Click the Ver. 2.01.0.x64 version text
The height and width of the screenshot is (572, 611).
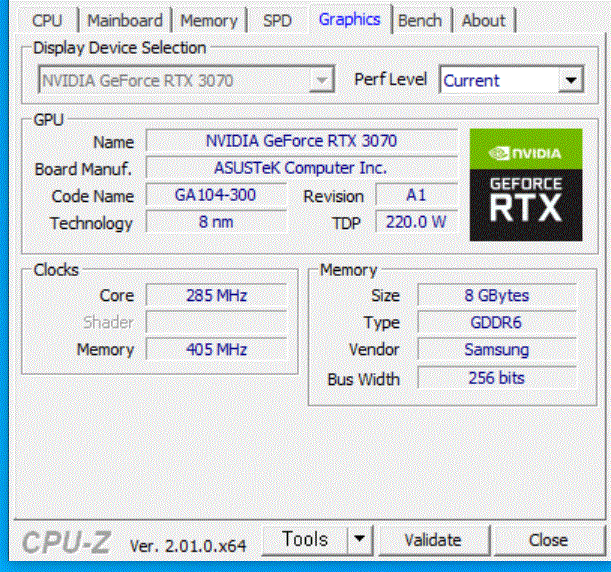[x=188, y=546]
